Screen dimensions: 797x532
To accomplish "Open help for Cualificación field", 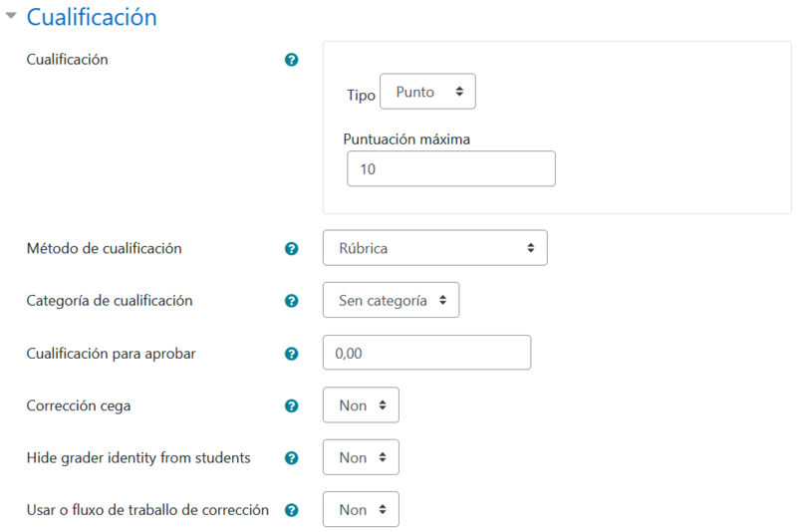I will point(291,60).
